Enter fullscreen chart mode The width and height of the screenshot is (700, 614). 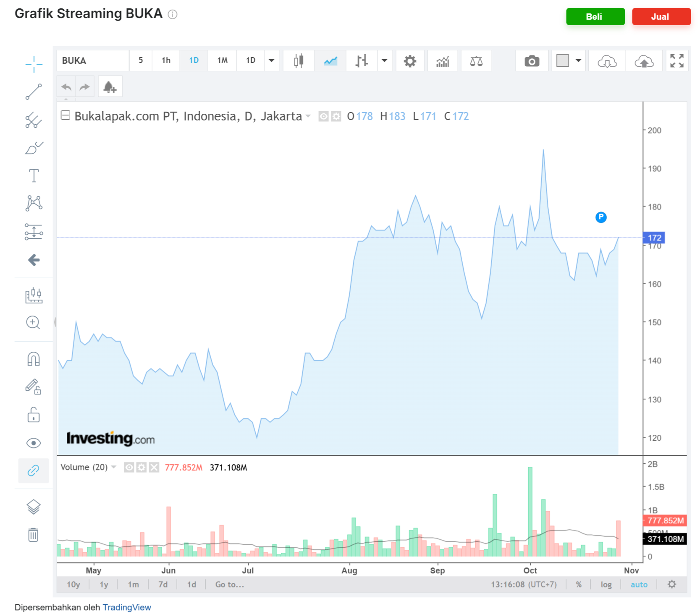point(676,61)
